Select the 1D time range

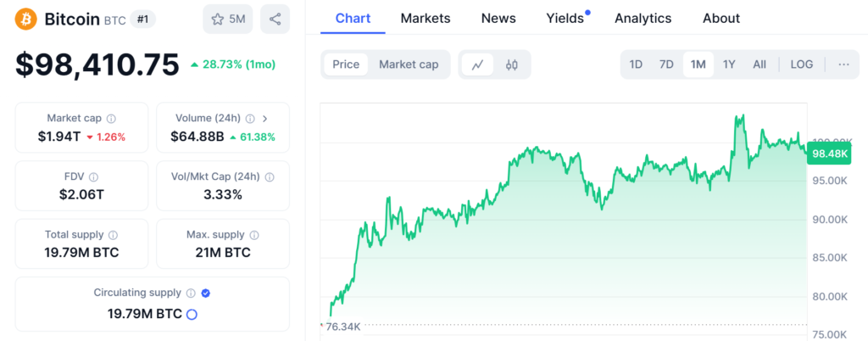(x=636, y=64)
